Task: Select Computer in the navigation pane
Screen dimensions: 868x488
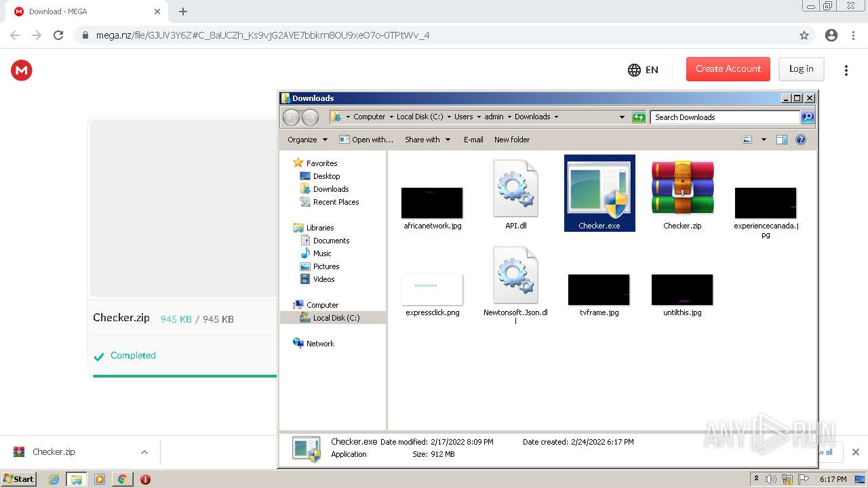Action: (322, 305)
